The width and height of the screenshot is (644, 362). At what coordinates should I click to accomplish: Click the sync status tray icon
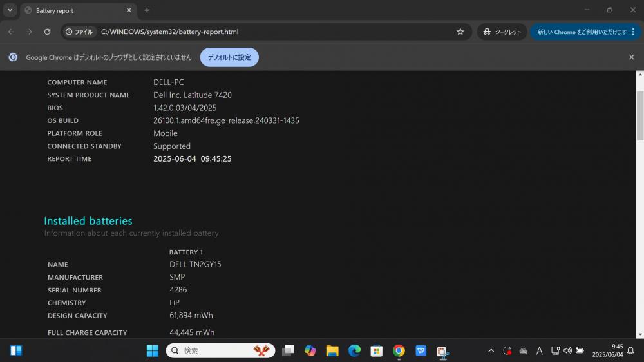pyautogui.click(x=507, y=350)
